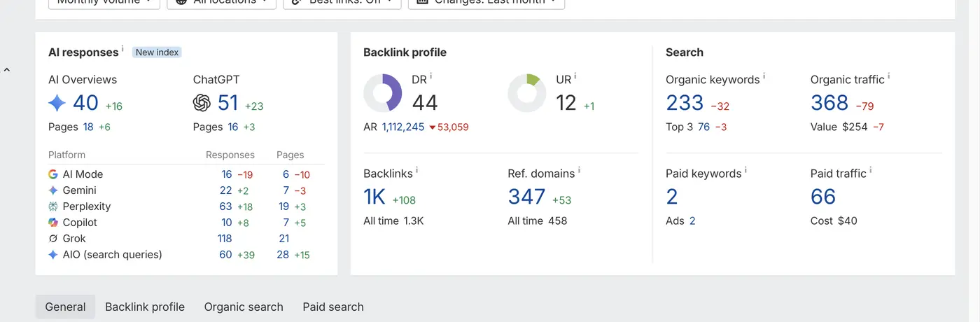Open Perplexity responses count 63

[225, 206]
